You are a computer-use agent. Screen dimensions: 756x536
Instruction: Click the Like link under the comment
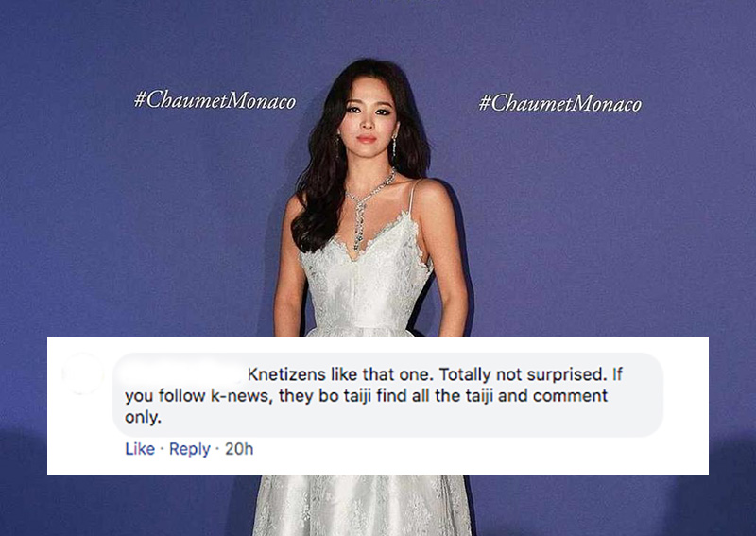[140, 449]
